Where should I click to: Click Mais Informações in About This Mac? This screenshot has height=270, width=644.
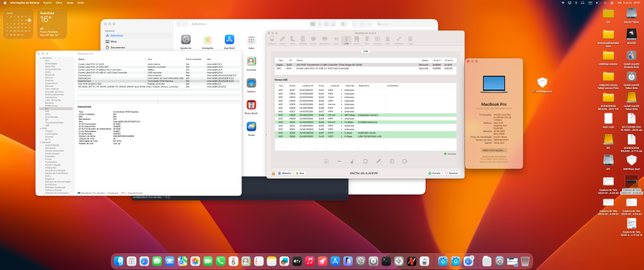tap(494, 150)
